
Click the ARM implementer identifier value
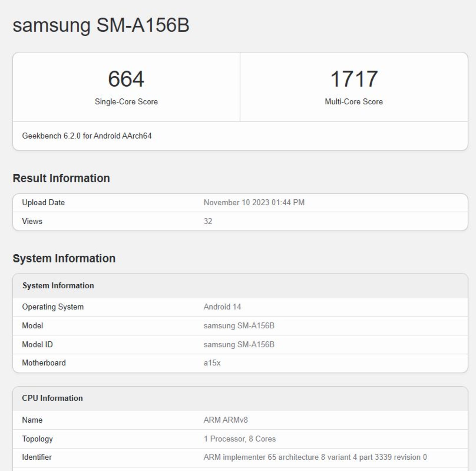[x=315, y=457]
